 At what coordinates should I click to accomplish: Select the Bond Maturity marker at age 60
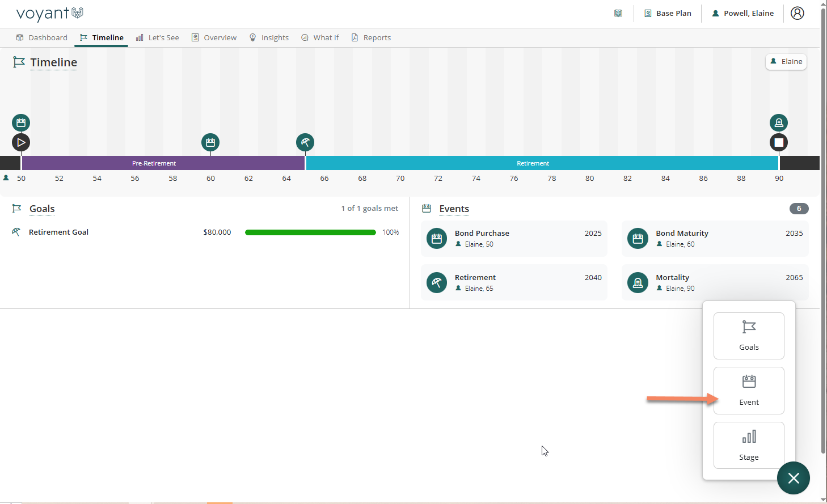tap(210, 142)
